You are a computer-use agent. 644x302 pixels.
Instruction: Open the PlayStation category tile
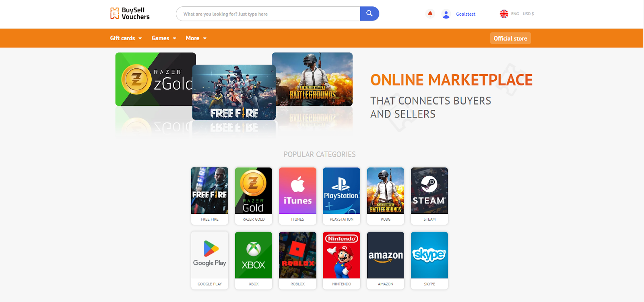click(341, 196)
